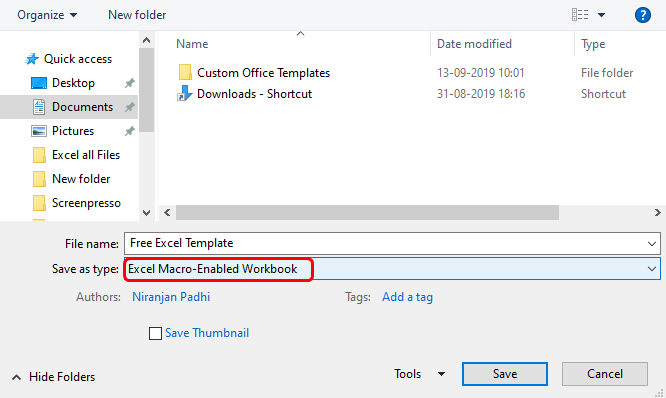This screenshot has height=398, width=666.
Task: Open Desktop in navigation pane
Action: pos(73,83)
